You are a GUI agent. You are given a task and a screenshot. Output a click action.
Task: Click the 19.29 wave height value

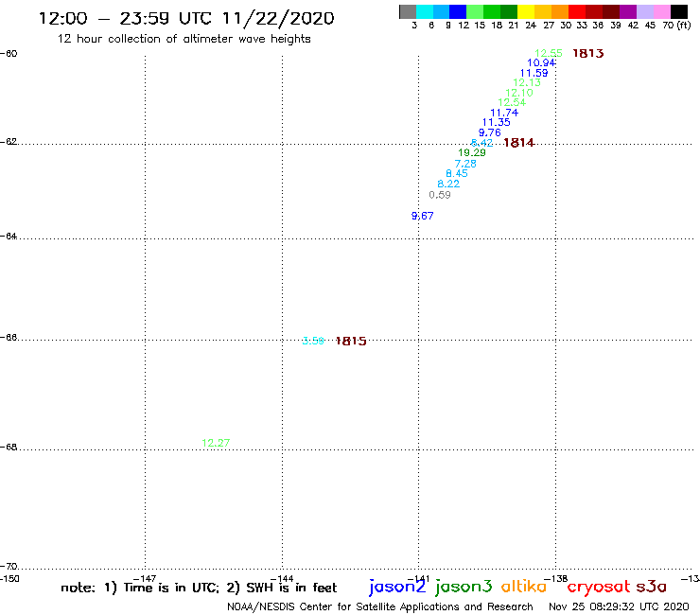click(472, 152)
